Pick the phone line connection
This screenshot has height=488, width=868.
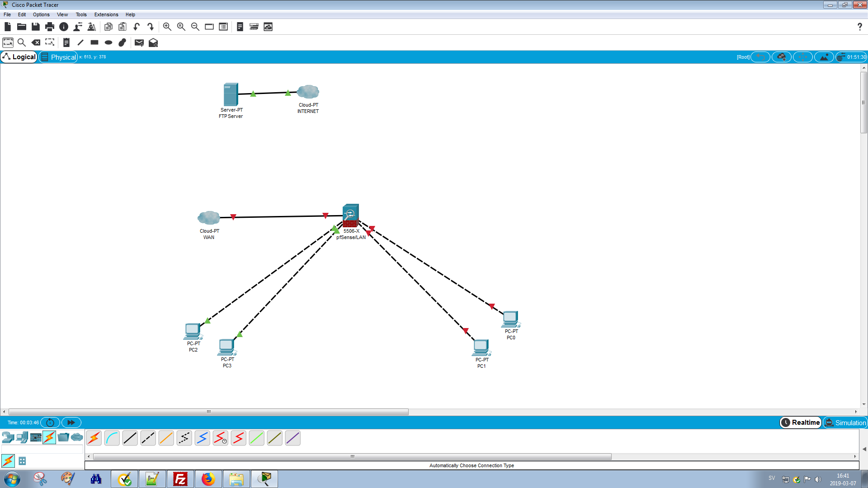click(184, 438)
